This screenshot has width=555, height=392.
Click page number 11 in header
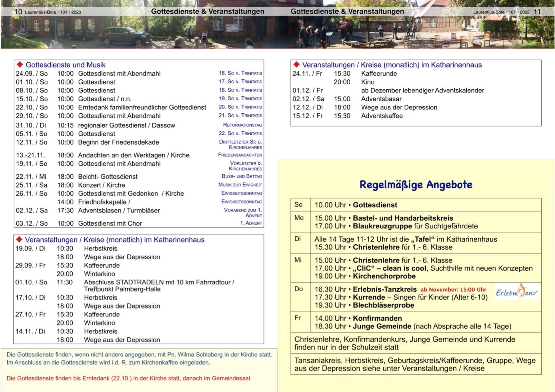537,12
